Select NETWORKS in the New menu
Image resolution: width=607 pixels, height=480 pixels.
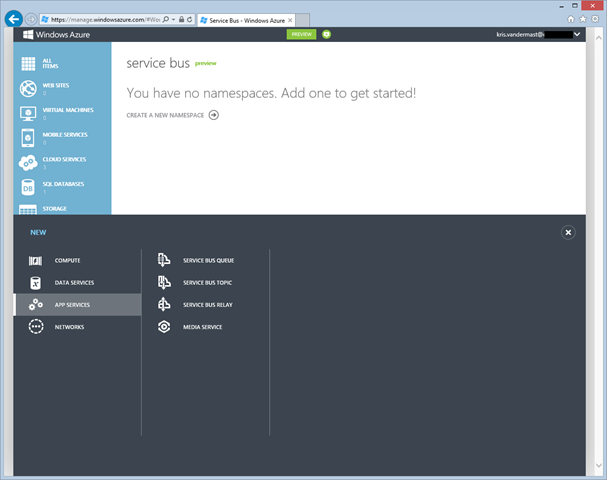[x=69, y=327]
